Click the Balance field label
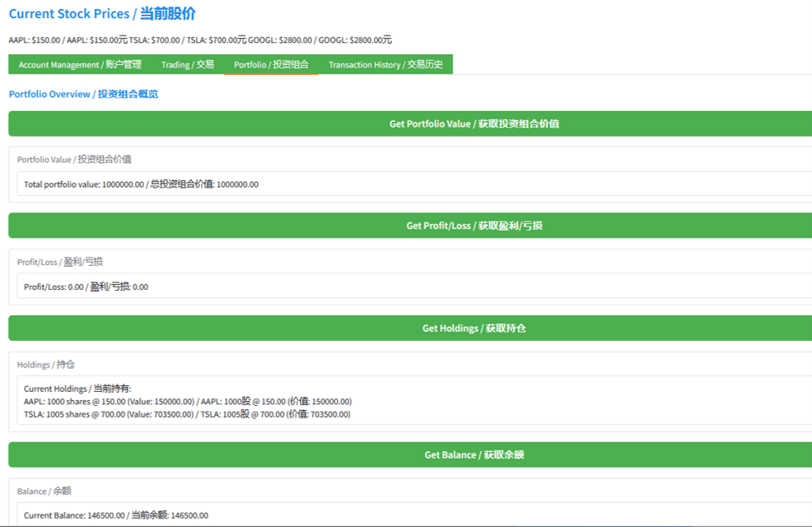The image size is (812, 527). tap(44, 491)
